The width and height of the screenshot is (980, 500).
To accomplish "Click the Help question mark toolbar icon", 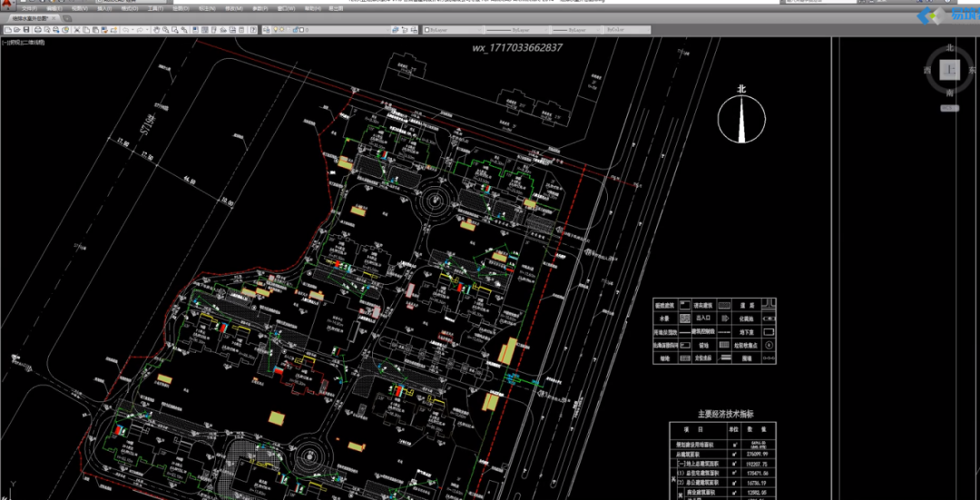I will coord(253,30).
